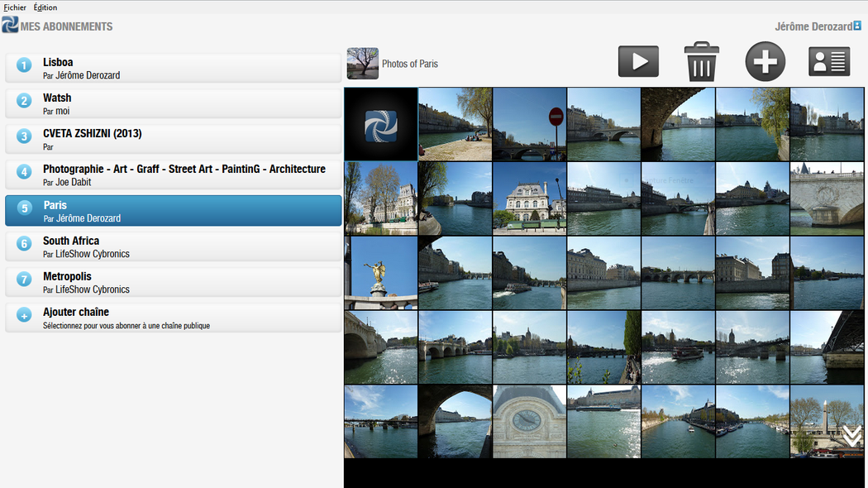Select the Watsh channel by moi
This screenshot has height=488, width=868.
pos(174,103)
